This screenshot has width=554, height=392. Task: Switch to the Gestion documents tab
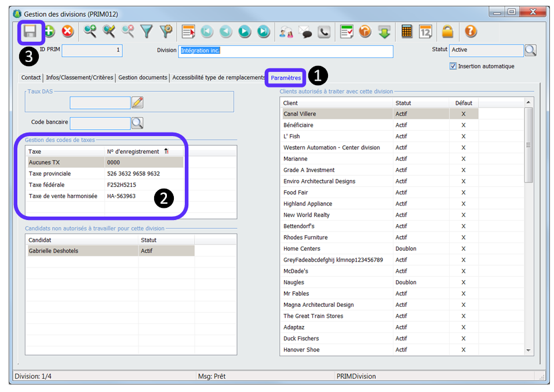(143, 78)
